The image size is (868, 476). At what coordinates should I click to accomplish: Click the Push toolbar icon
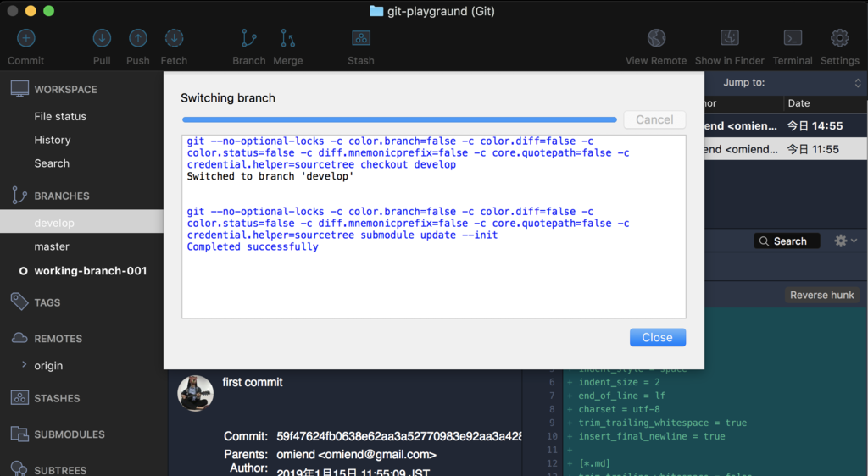tap(138, 38)
